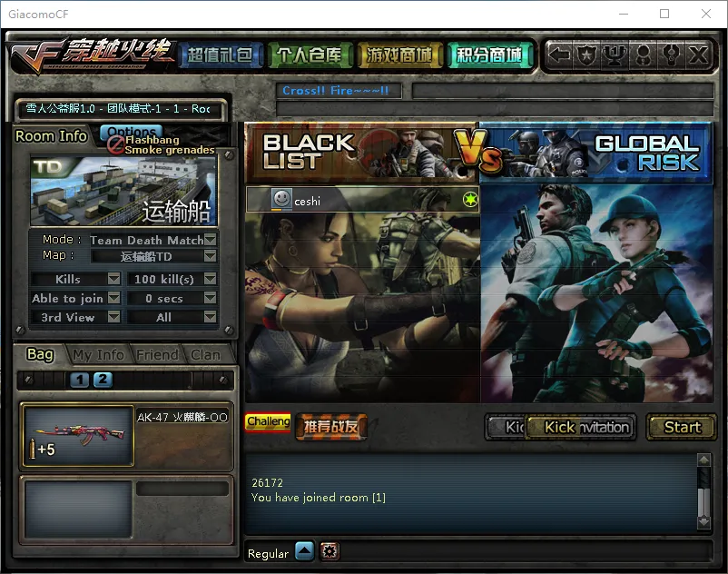Screen dimensions: 728x574
Task: Click the blue up-arrow chat channel icon
Action: click(x=304, y=551)
